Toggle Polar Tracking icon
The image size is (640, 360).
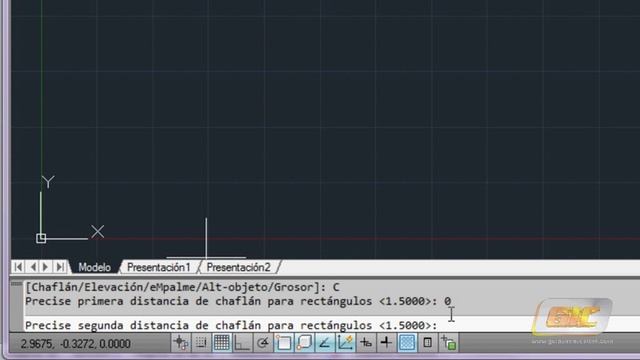point(263,342)
